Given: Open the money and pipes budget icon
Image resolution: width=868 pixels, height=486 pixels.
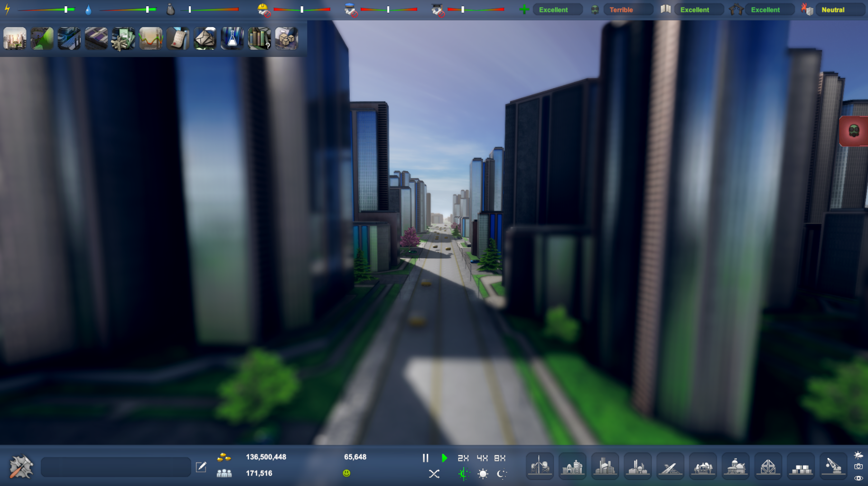Looking at the screenshot, I should point(123,38).
